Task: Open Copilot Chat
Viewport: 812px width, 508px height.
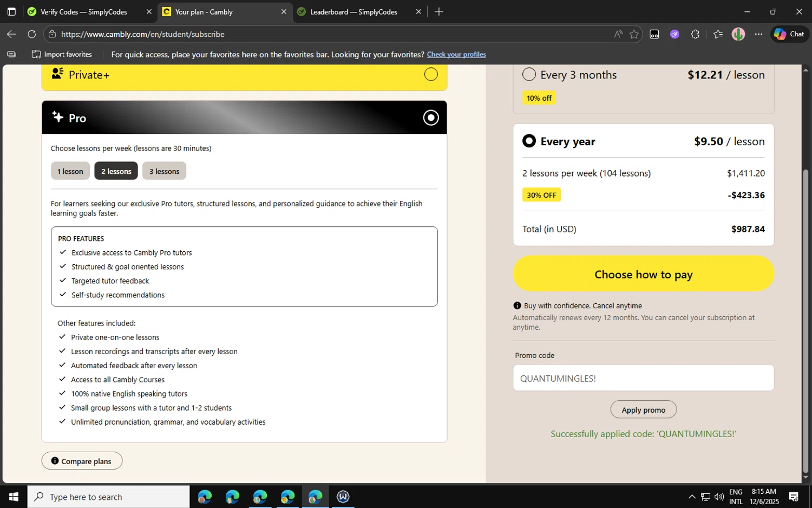Action: click(x=789, y=34)
